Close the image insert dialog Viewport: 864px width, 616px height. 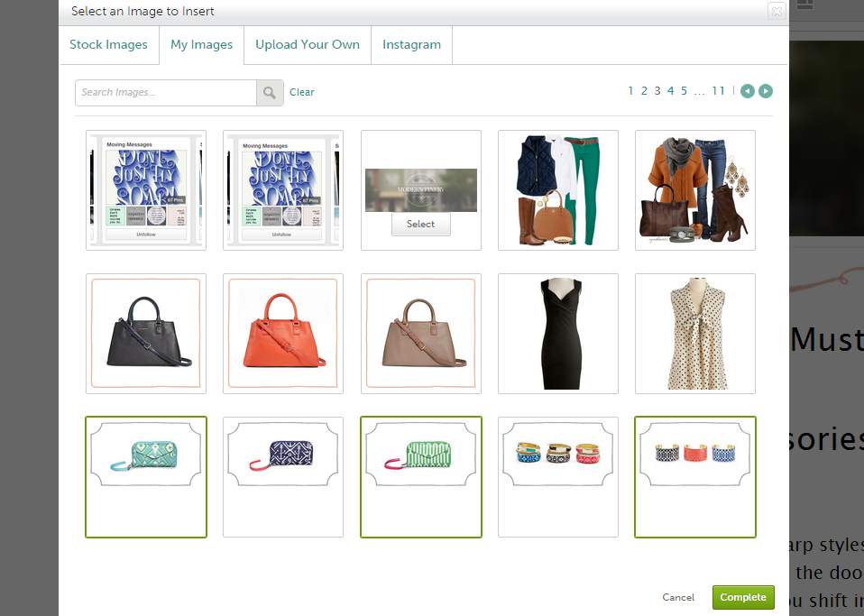tap(776, 12)
